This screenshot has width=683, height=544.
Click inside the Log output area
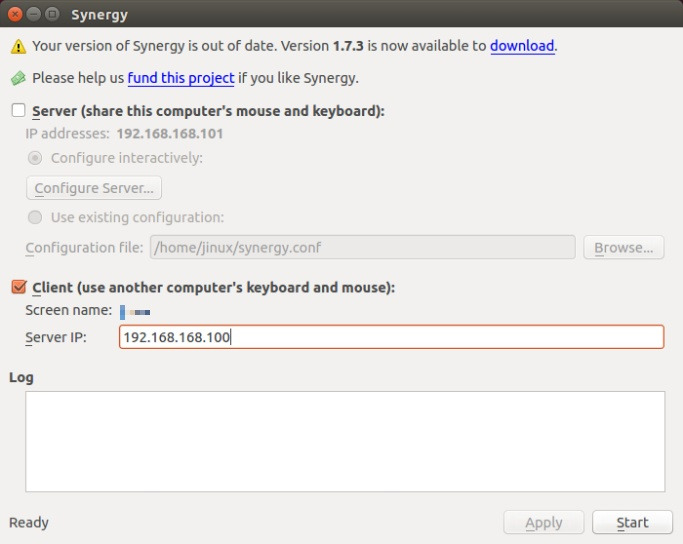click(345, 442)
